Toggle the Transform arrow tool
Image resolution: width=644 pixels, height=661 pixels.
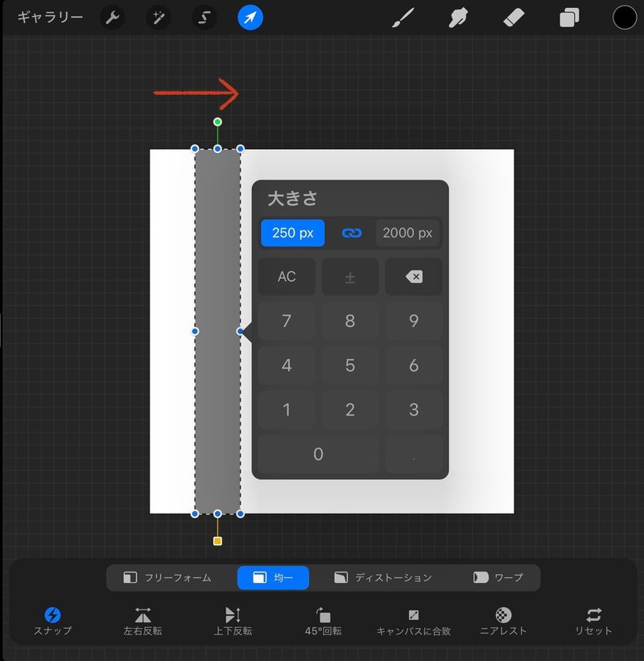pyautogui.click(x=250, y=18)
